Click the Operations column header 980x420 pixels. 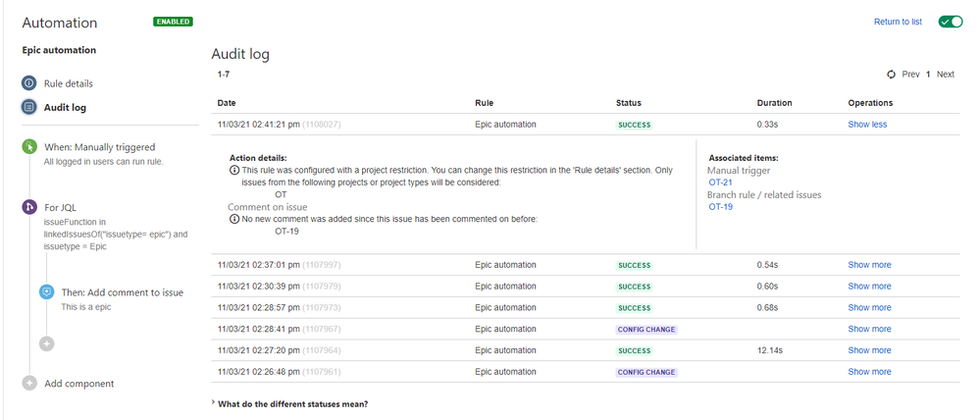point(871,103)
